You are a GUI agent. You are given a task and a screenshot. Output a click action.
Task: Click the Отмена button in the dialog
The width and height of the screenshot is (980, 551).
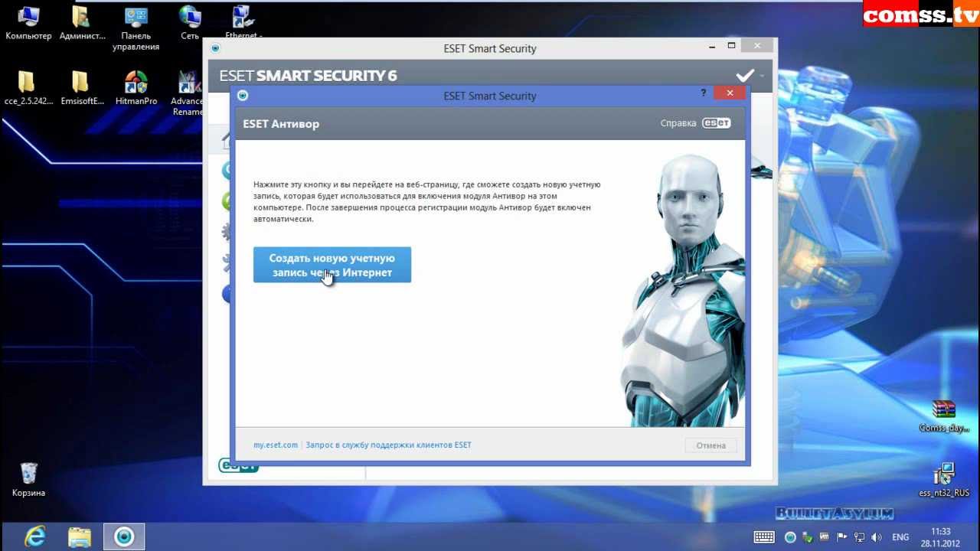[x=710, y=445]
